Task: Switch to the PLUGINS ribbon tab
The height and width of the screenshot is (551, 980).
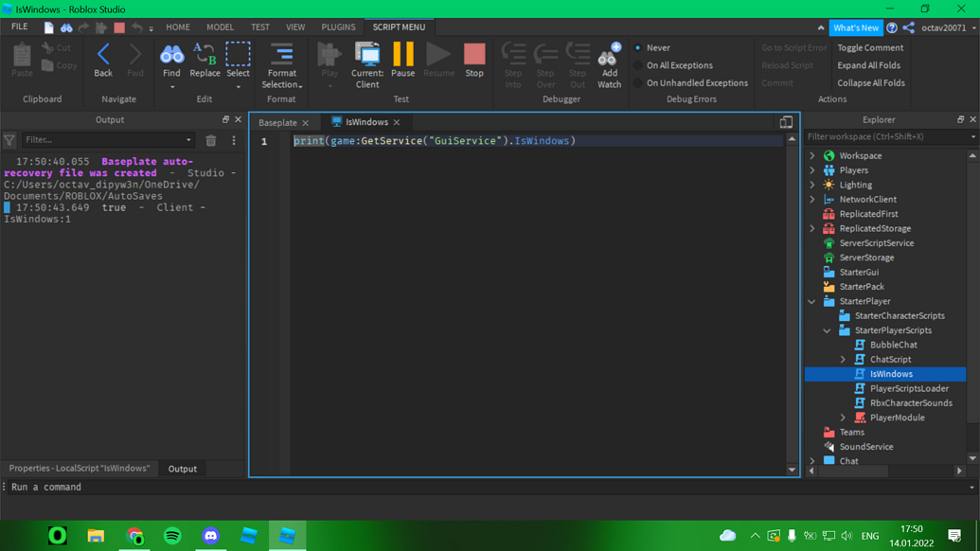Action: pos(338,27)
